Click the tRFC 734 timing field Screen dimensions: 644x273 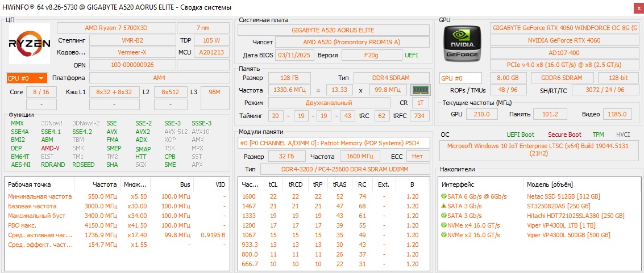coord(419,116)
